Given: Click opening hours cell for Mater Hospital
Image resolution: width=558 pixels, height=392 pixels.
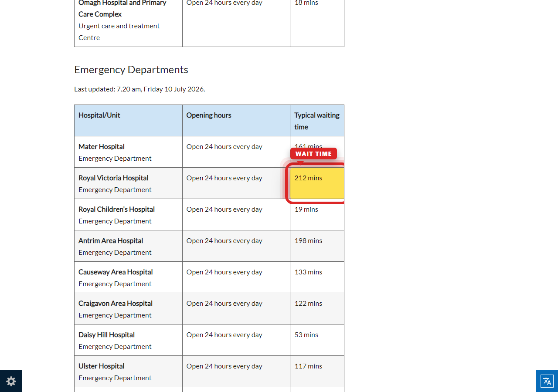Looking at the screenshot, I should tap(236, 152).
